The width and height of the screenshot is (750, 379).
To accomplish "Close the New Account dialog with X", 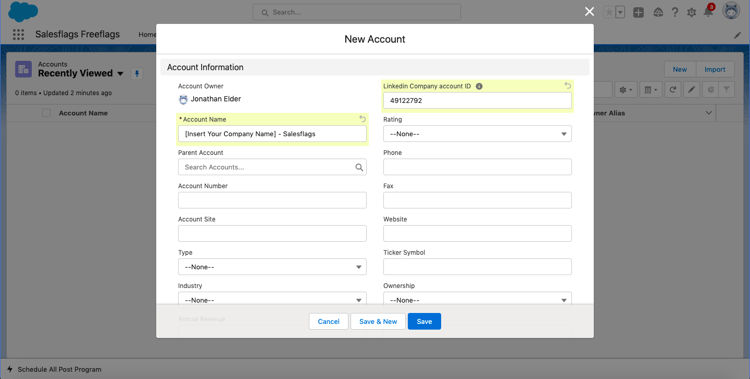I will 589,11.
